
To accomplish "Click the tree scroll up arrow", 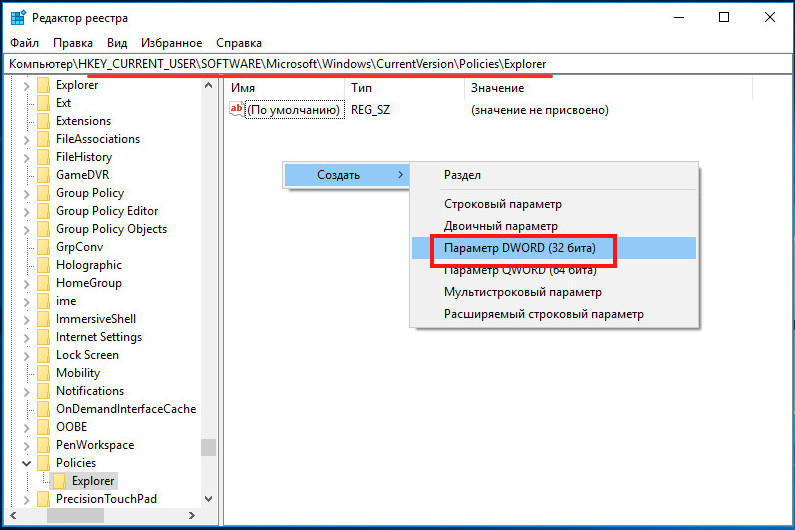I will click(208, 85).
